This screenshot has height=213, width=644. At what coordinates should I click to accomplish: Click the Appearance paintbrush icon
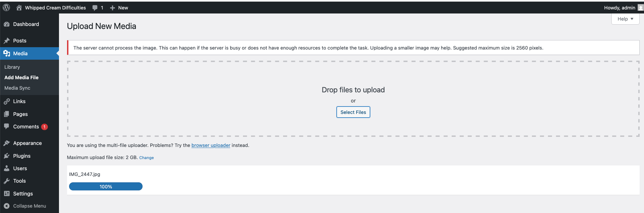pyautogui.click(x=7, y=143)
